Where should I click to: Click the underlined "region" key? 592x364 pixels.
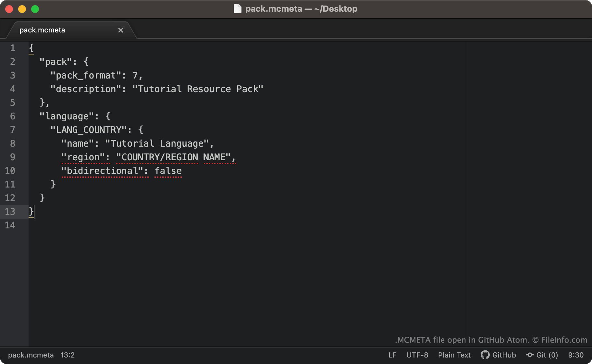pyautogui.click(x=83, y=157)
